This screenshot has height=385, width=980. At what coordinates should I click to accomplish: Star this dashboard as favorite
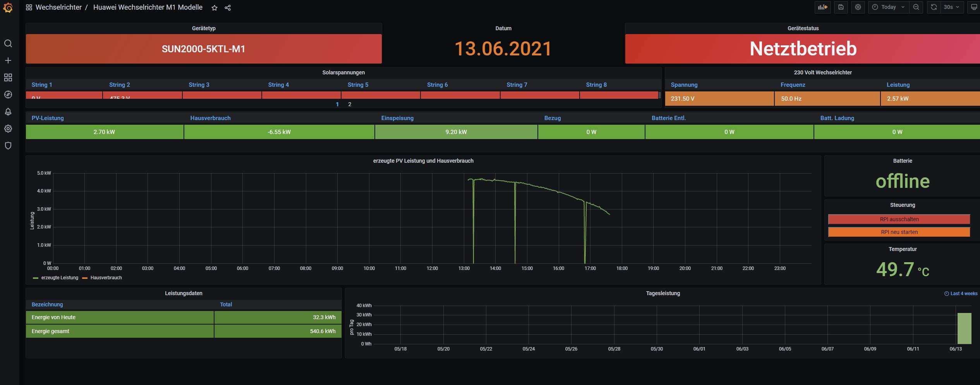tap(215, 8)
